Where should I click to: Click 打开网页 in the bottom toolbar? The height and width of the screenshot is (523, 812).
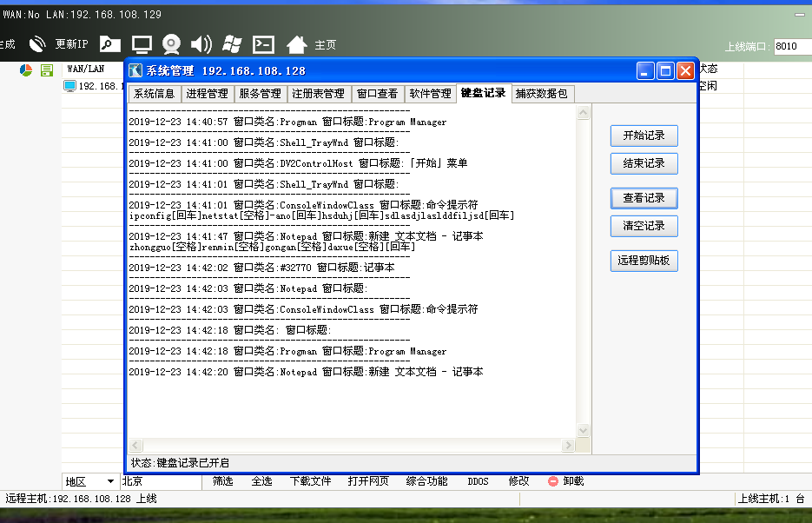(x=368, y=481)
